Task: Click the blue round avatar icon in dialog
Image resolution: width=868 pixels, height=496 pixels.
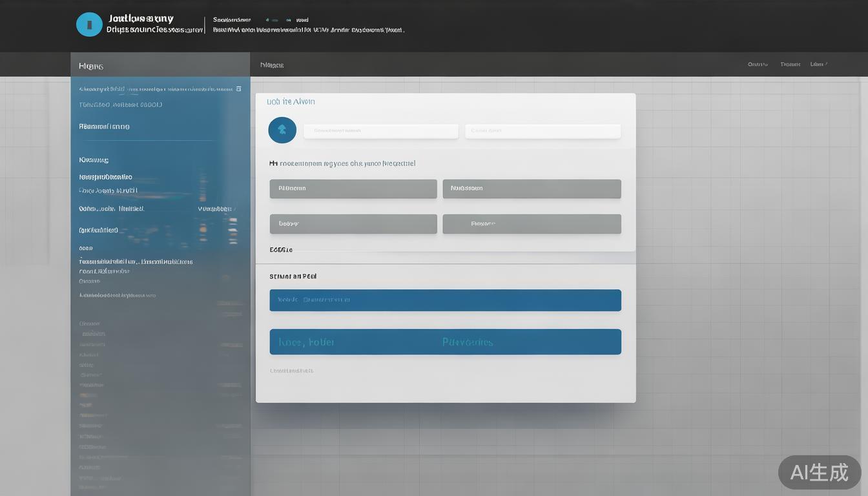Action: click(282, 130)
